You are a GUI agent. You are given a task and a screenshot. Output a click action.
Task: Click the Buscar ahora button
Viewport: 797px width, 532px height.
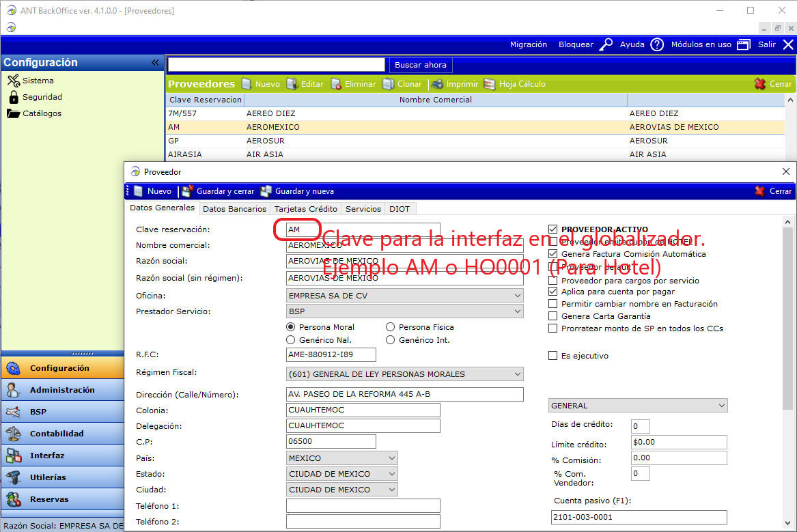(421, 65)
